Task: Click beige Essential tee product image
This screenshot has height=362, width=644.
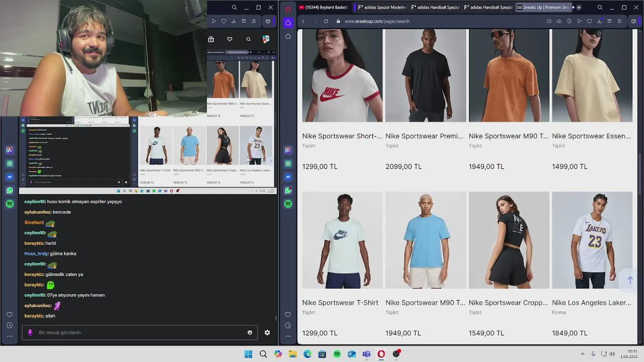Action: pos(592,75)
